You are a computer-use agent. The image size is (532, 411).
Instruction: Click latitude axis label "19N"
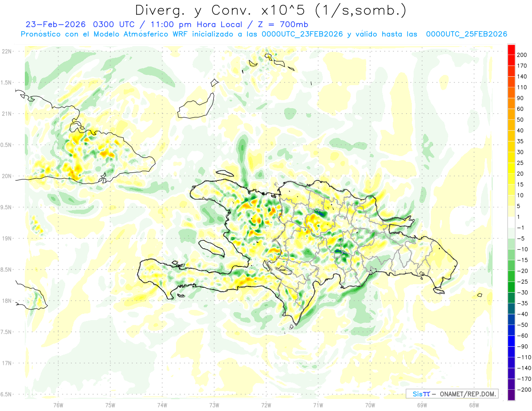[7, 238]
